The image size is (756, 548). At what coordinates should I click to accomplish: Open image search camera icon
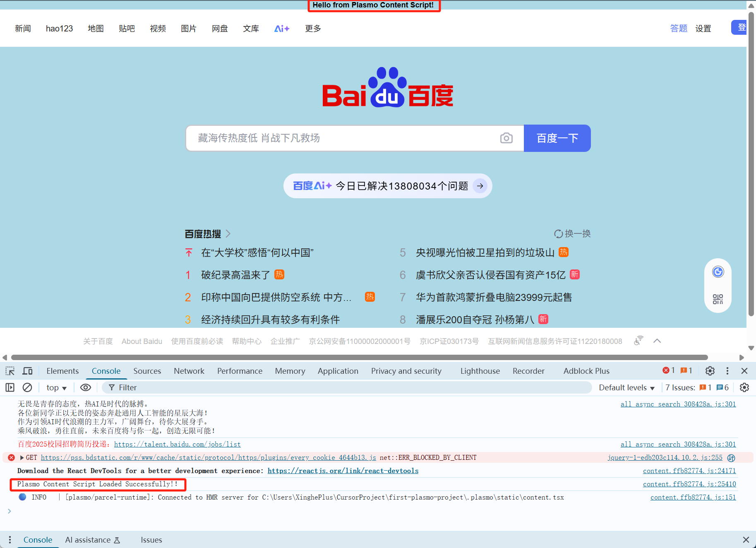coord(506,138)
